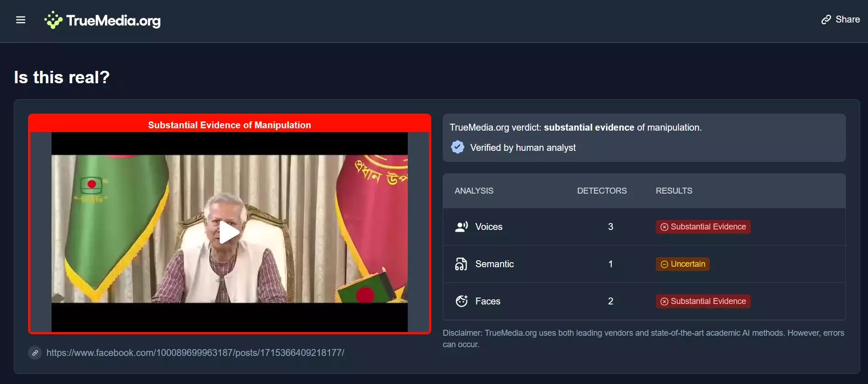868x384 pixels.
Task: Open the Facebook post source URL
Action: point(195,353)
